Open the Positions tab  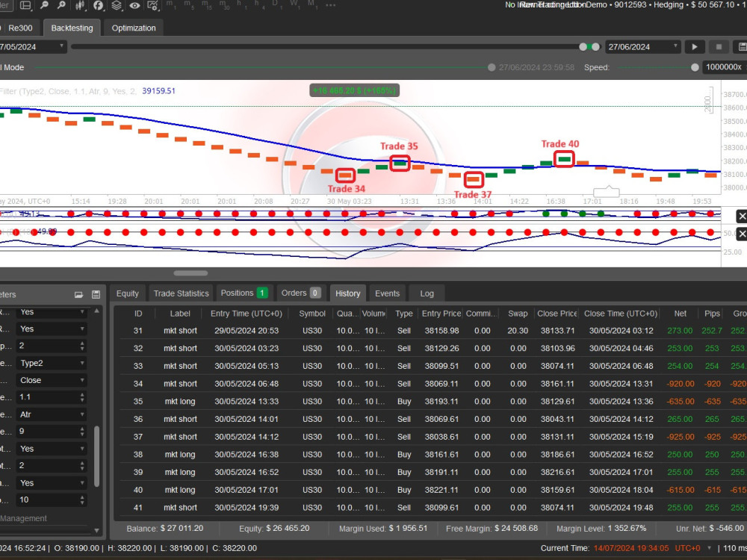click(x=244, y=293)
